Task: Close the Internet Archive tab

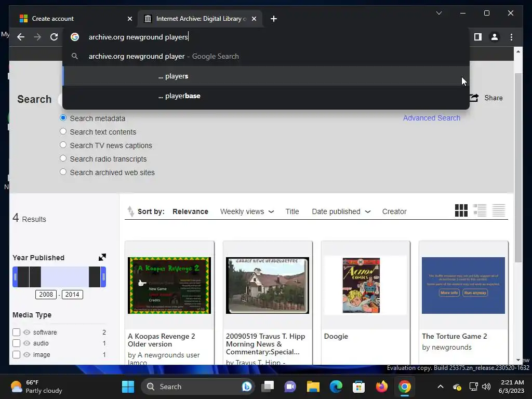Action: tap(254, 19)
